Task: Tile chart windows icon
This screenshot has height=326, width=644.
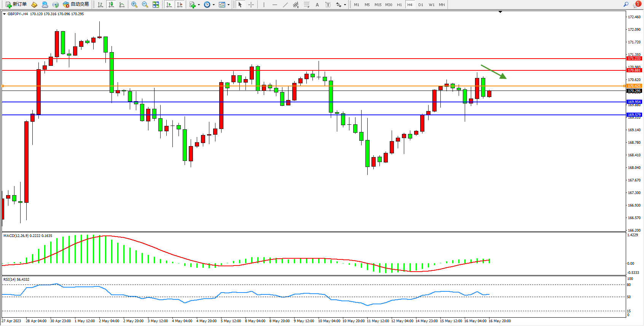Action: pos(156,5)
